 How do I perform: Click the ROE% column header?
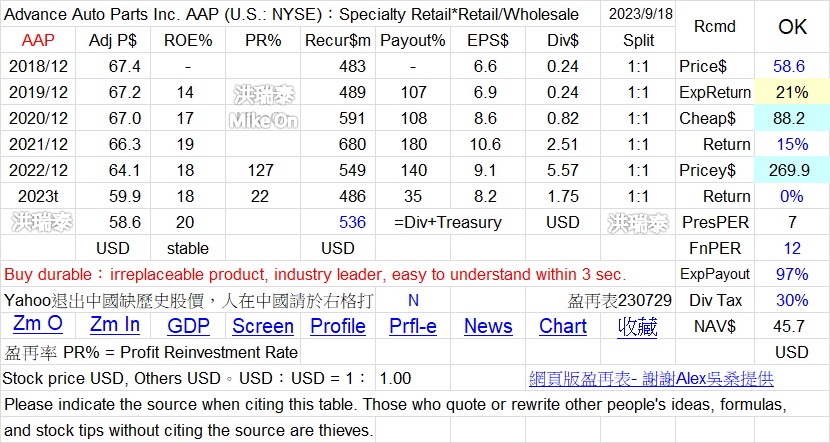[188, 40]
